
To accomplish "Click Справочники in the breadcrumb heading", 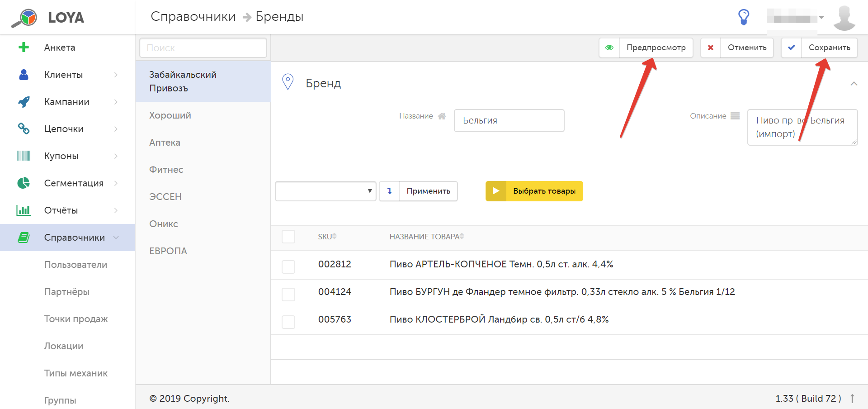I will (x=193, y=17).
